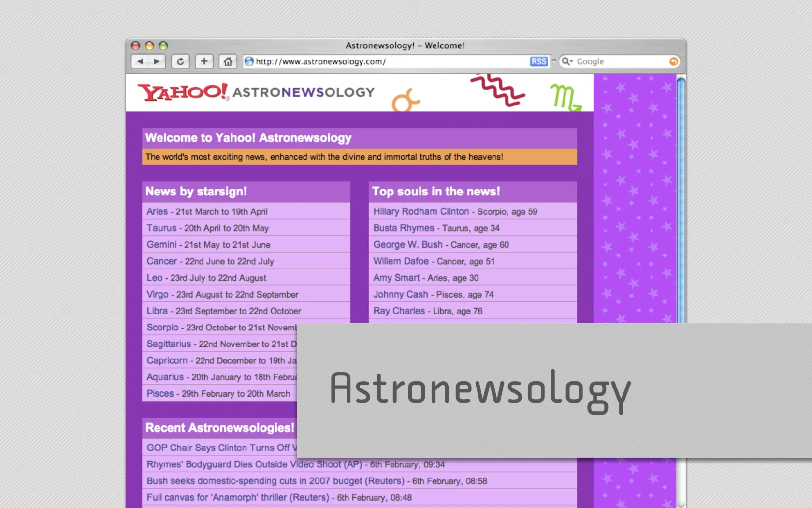
Task: Click the plus Add Bookmark button
Action: 204,61
